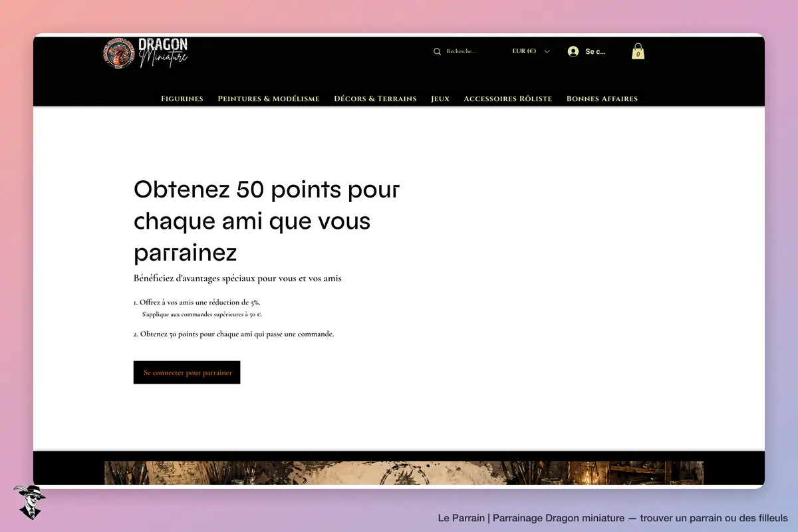
Task: Open the Jeux menu
Action: (x=440, y=98)
